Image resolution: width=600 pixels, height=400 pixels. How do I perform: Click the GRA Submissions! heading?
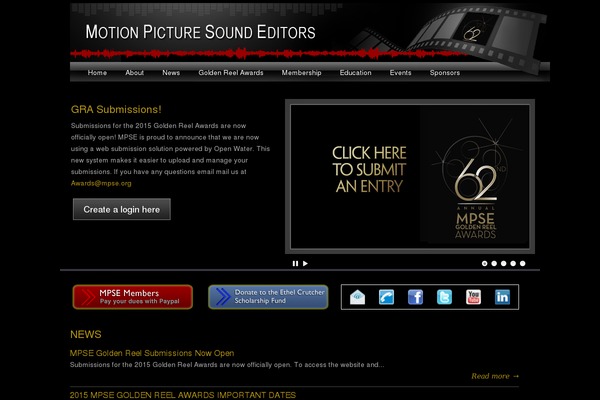[116, 109]
